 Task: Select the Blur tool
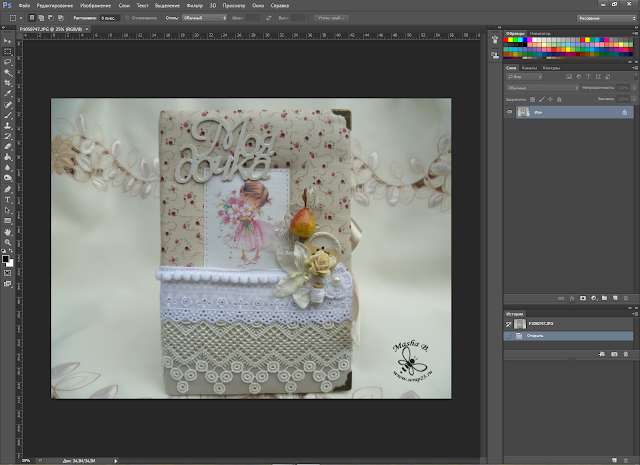pos(8,168)
